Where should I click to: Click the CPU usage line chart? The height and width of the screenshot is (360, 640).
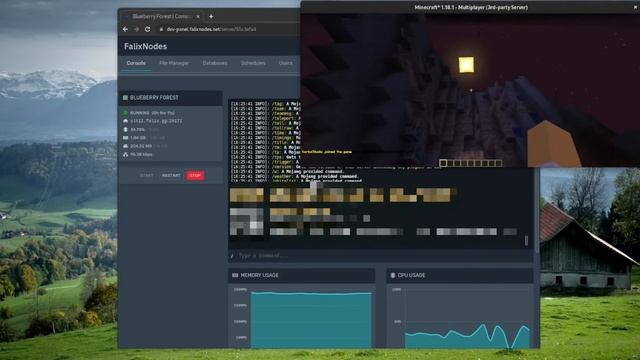point(468,336)
